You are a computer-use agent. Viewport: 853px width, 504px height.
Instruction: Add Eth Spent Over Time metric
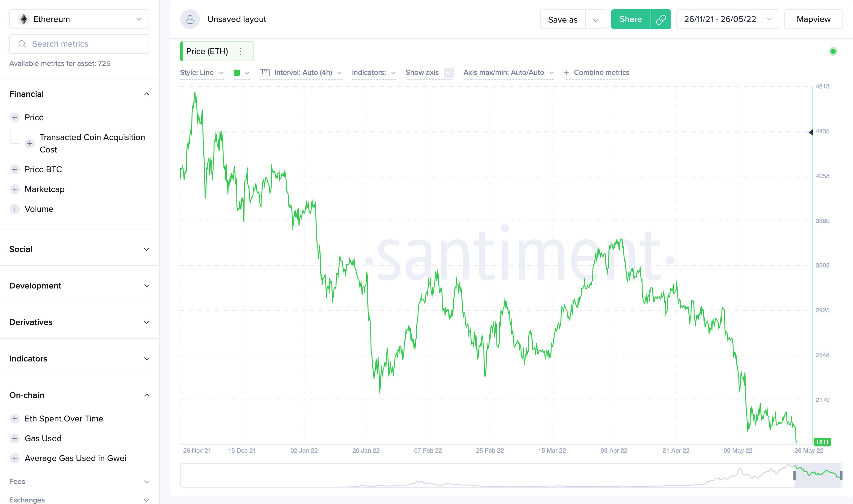15,419
